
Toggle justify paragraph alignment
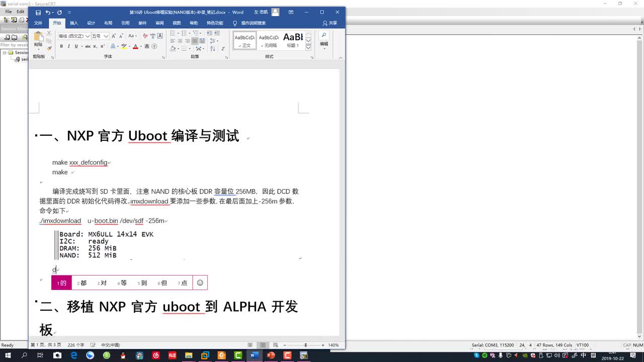195,41
